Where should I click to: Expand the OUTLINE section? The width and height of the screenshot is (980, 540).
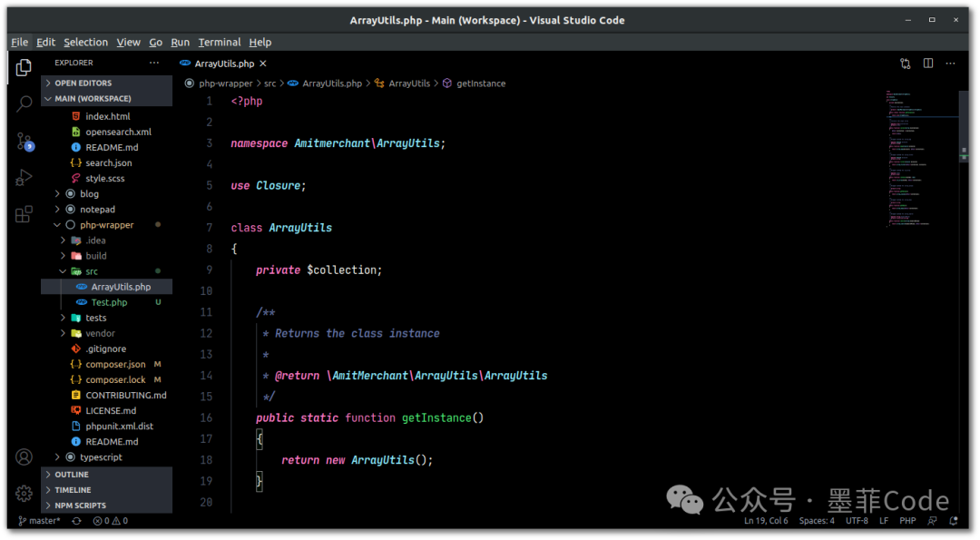pos(72,475)
